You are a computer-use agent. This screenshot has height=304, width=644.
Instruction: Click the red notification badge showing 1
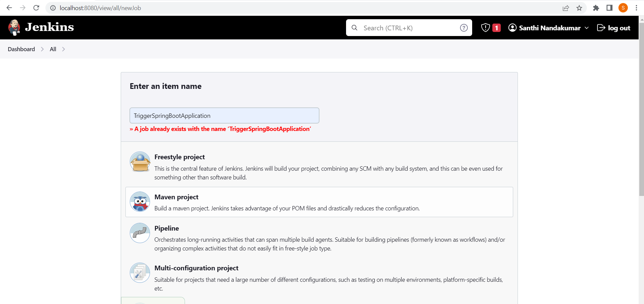(x=496, y=28)
